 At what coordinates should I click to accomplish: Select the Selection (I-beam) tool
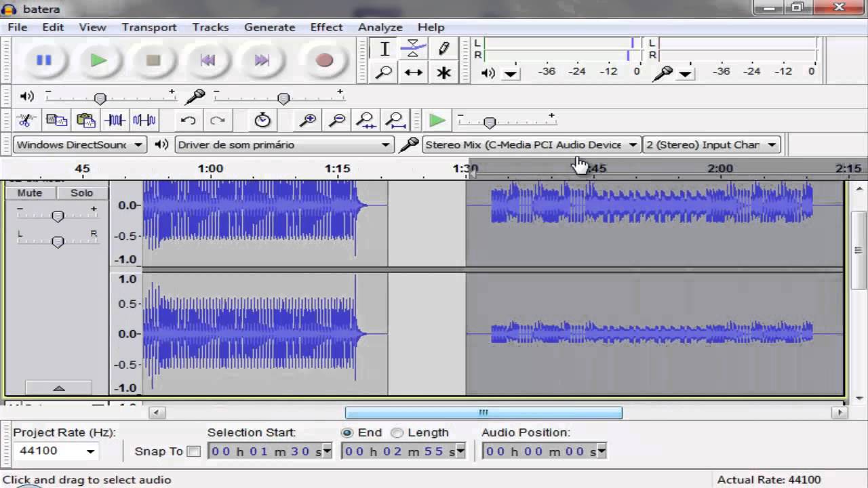pos(384,49)
